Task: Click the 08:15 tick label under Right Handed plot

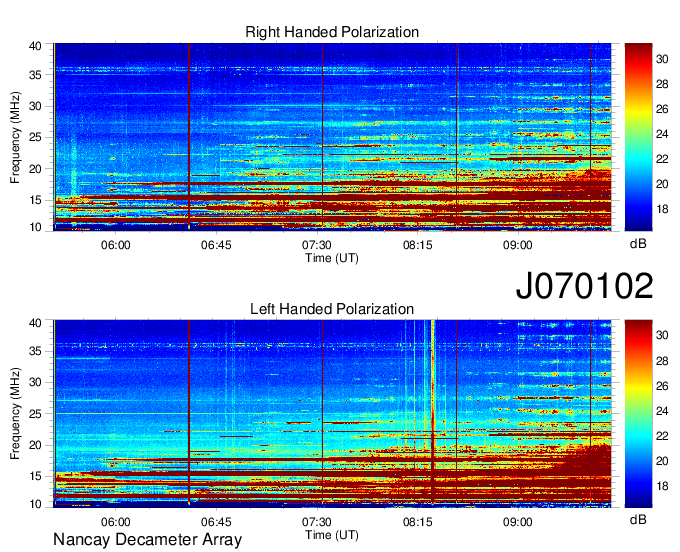Action: click(418, 245)
